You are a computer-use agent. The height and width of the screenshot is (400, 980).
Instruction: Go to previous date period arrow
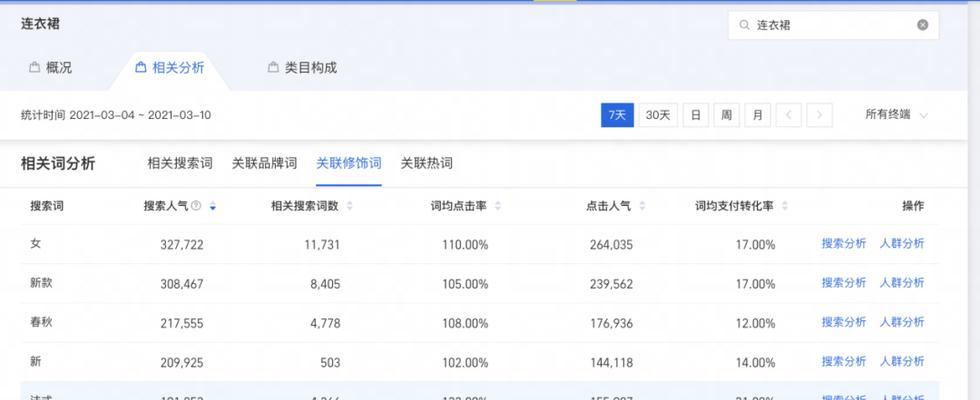[789, 115]
